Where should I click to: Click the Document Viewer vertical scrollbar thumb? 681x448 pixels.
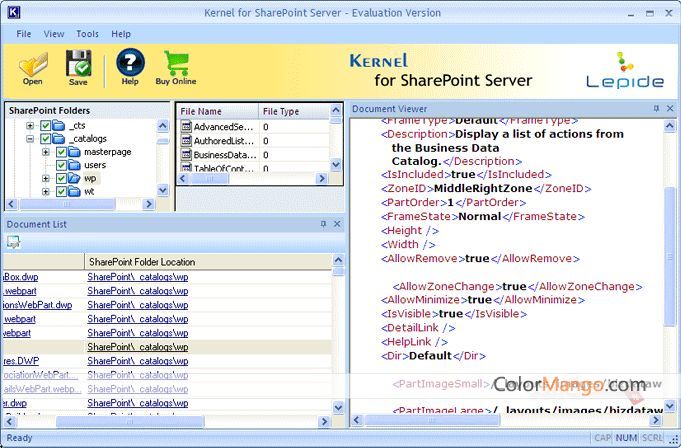(x=670, y=256)
